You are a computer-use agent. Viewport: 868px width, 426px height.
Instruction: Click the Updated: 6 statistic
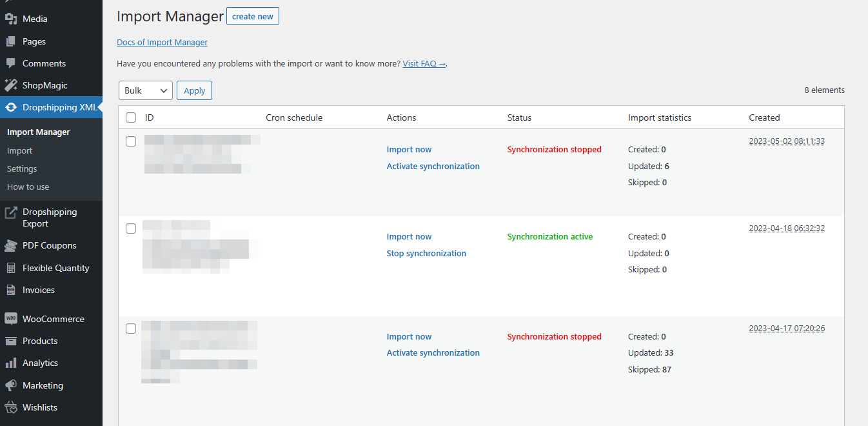click(649, 166)
